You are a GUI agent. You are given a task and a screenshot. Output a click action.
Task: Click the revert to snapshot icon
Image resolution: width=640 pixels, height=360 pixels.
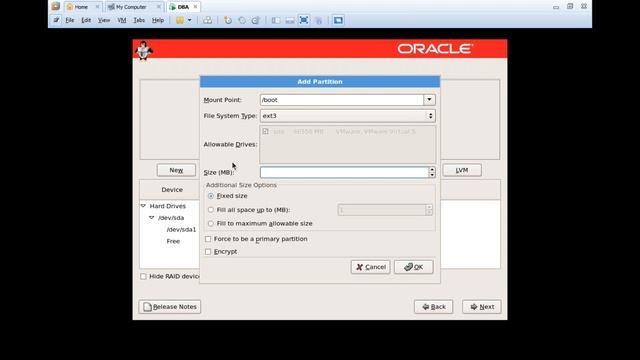tap(242, 20)
